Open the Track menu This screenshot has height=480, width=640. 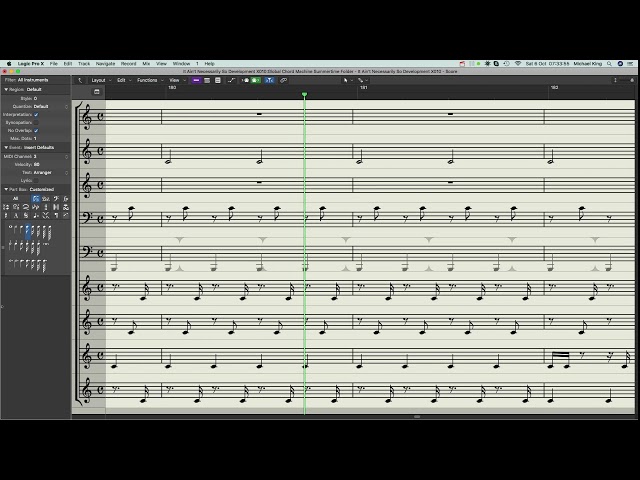tap(84, 64)
